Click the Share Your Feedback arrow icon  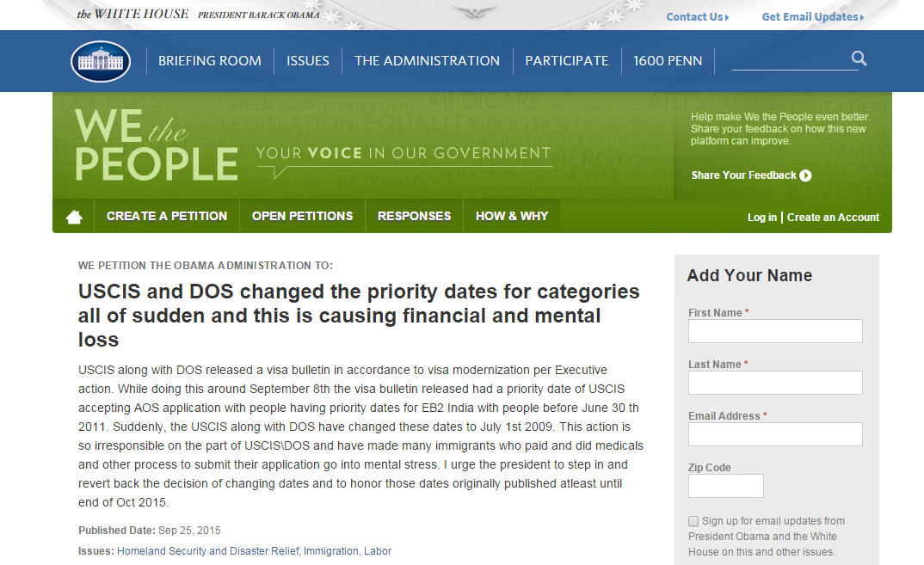coord(805,175)
